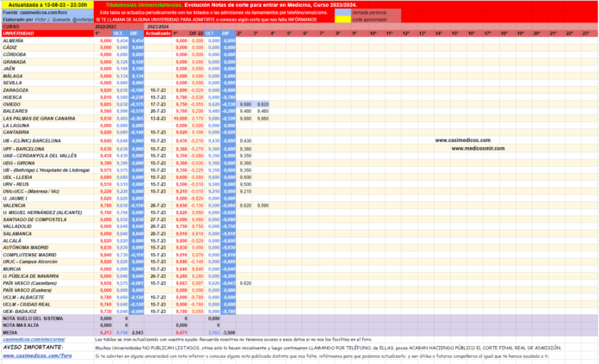
Task: Click the '28-7-23' date in Valencia row
Action: (158, 206)
